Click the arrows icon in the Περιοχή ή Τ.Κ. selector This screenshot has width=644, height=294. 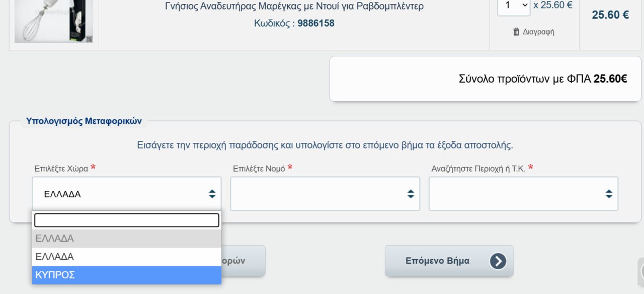(x=609, y=194)
